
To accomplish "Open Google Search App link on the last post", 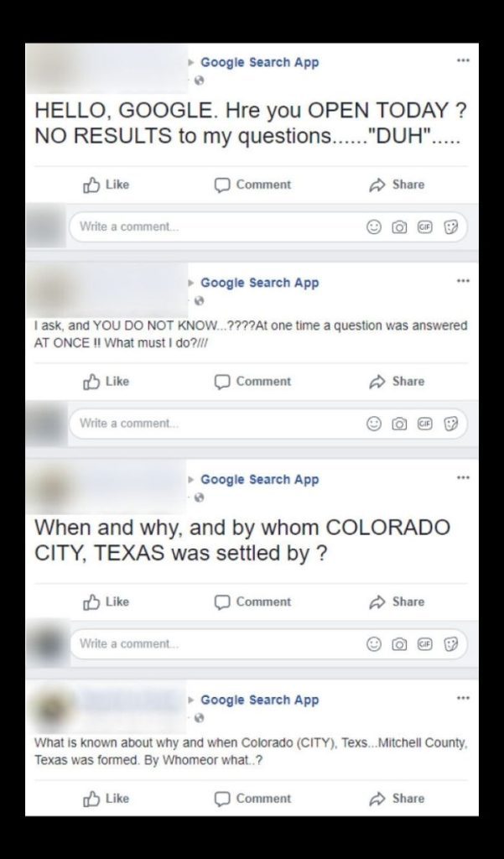I will pyautogui.click(x=260, y=700).
